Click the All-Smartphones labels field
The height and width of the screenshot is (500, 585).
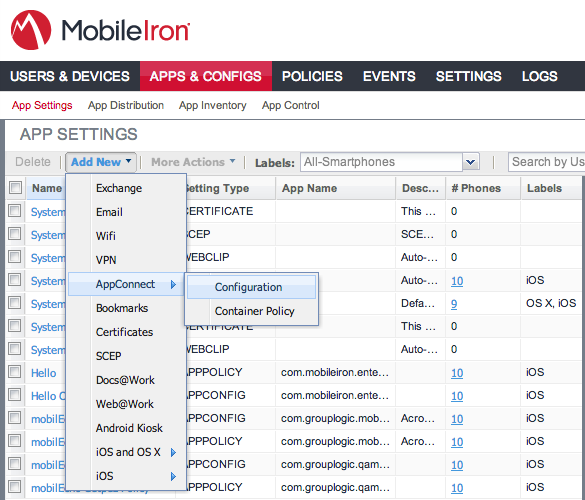pyautogui.click(x=381, y=162)
